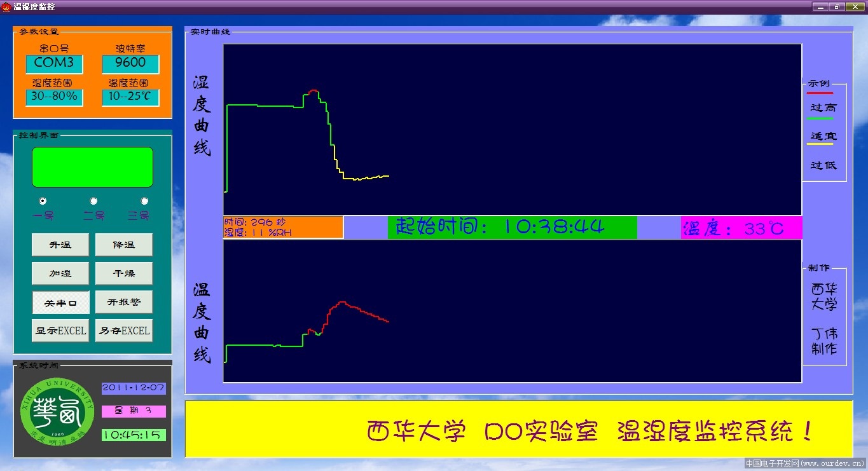Click the green display panel in 控制界面
The image size is (868, 471).
(93, 167)
